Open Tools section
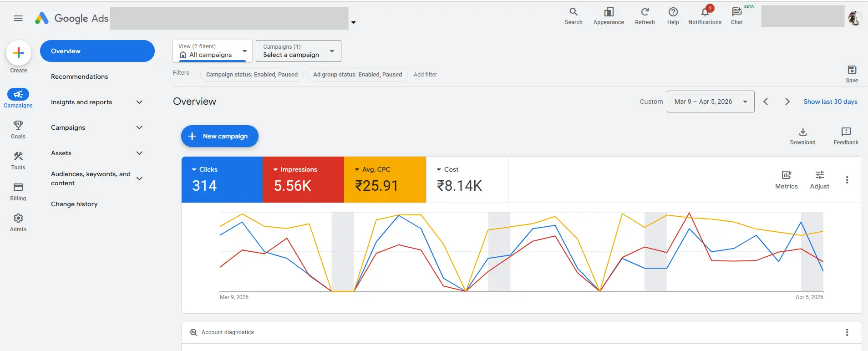The height and width of the screenshot is (351, 868). 18,160
